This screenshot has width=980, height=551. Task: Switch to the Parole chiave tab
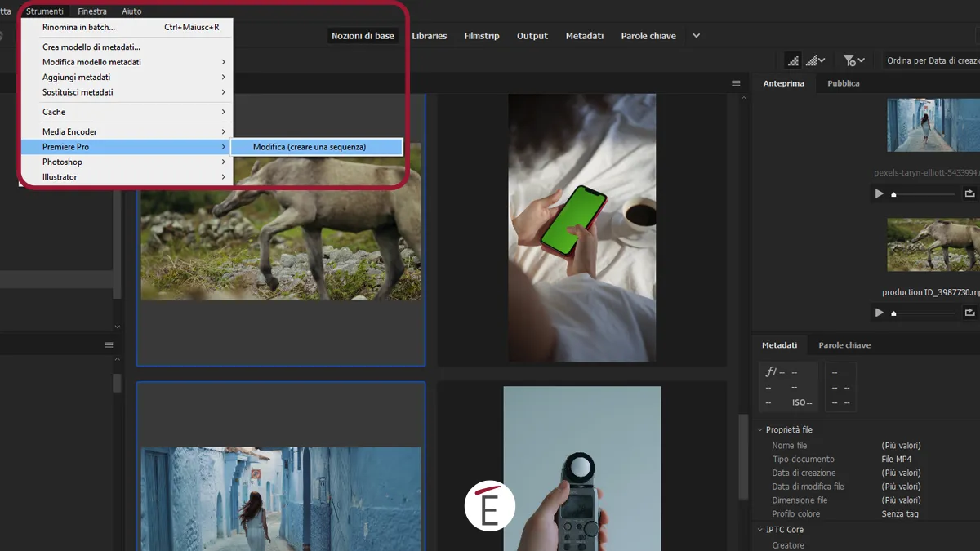[x=844, y=344]
